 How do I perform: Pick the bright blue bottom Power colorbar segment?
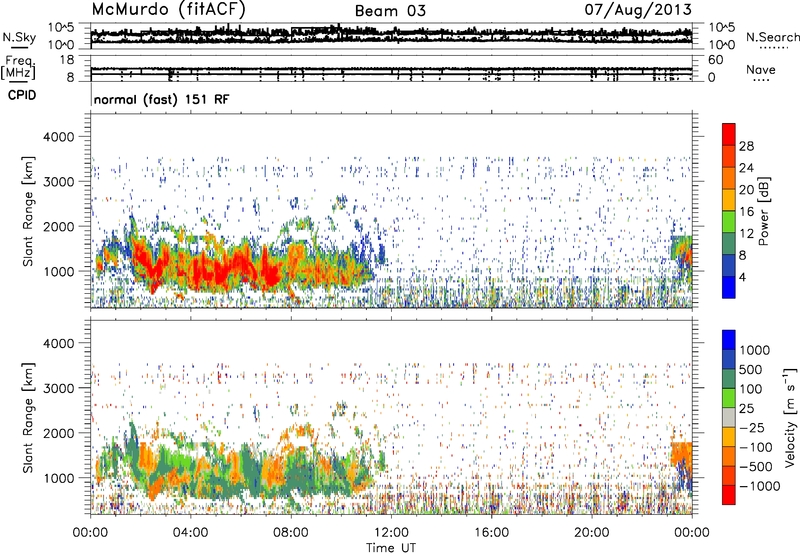coord(729,287)
